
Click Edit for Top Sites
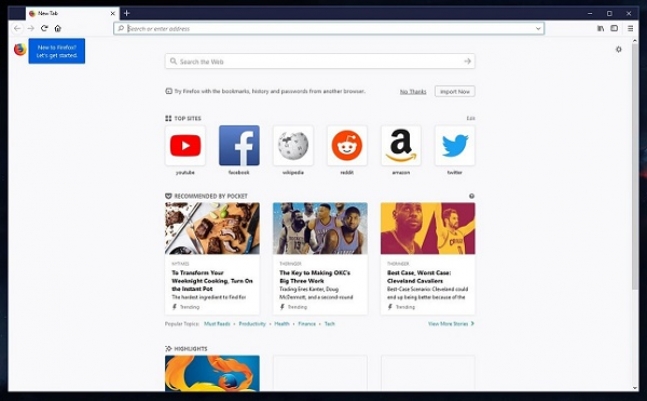471,118
